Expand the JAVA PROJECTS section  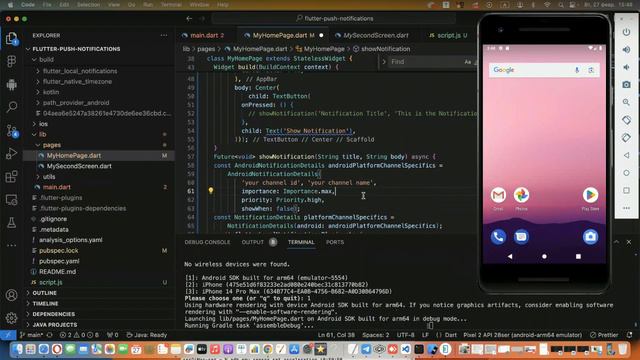click(x=54, y=325)
